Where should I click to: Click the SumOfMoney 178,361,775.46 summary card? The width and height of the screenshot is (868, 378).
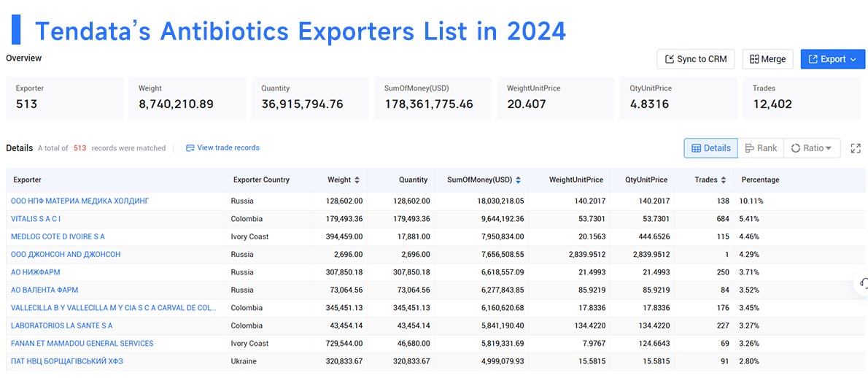point(433,98)
